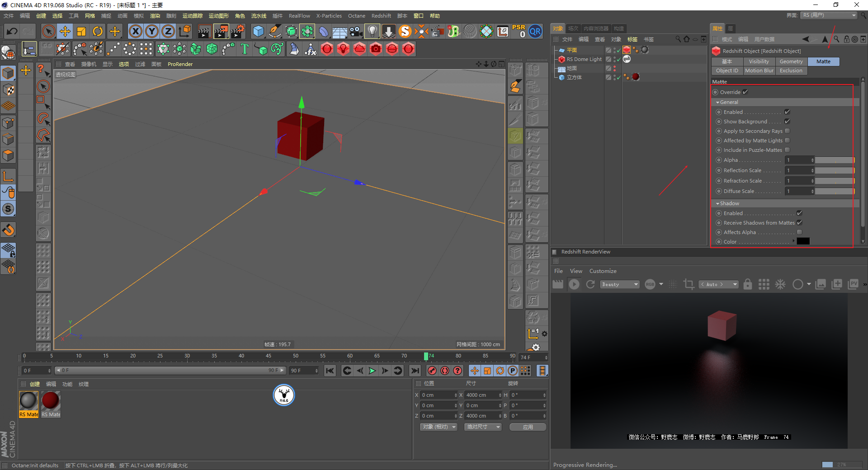This screenshot has width=868, height=470.
Task: Open the Octane menu
Action: [x=356, y=16]
